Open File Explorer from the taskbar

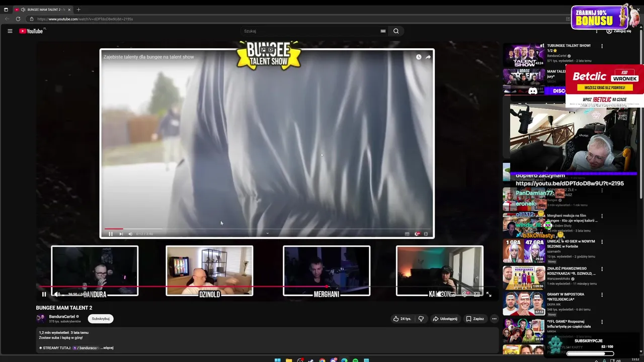click(289, 360)
